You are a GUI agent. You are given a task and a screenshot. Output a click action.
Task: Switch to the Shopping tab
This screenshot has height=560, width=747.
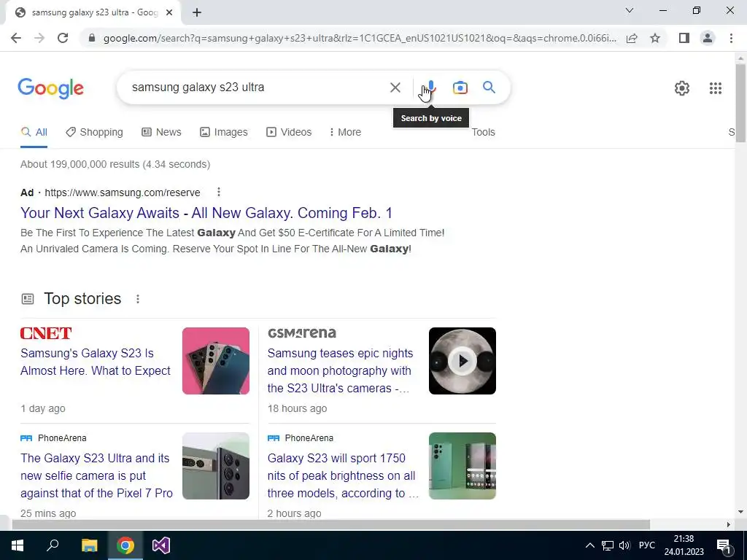(94, 133)
